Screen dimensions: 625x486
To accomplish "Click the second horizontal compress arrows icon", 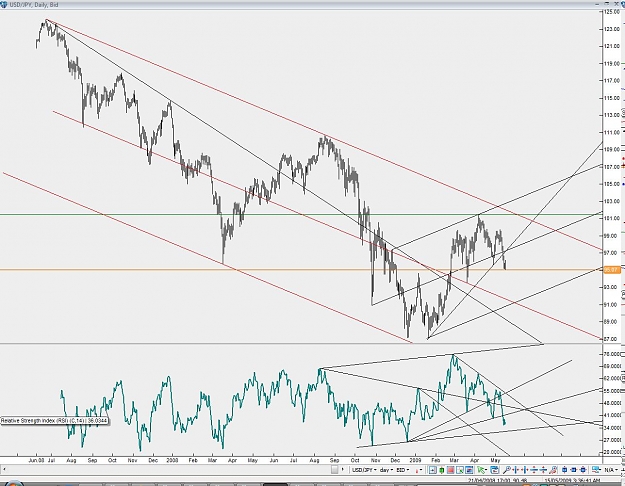I will click(x=525, y=470).
